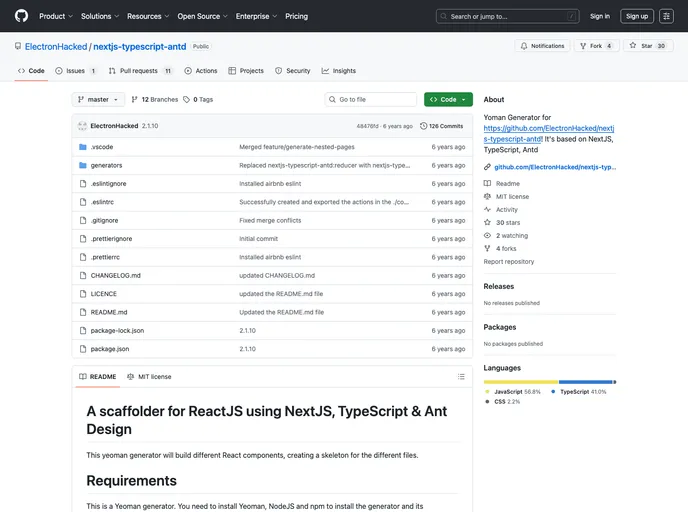Click the link chain icon in About
The height and width of the screenshot is (512, 688).
487,167
